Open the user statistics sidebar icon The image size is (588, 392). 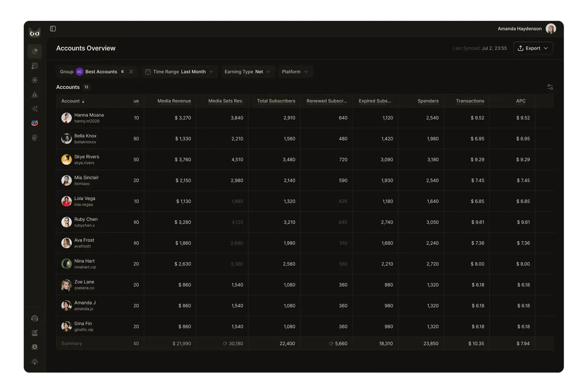[35, 66]
